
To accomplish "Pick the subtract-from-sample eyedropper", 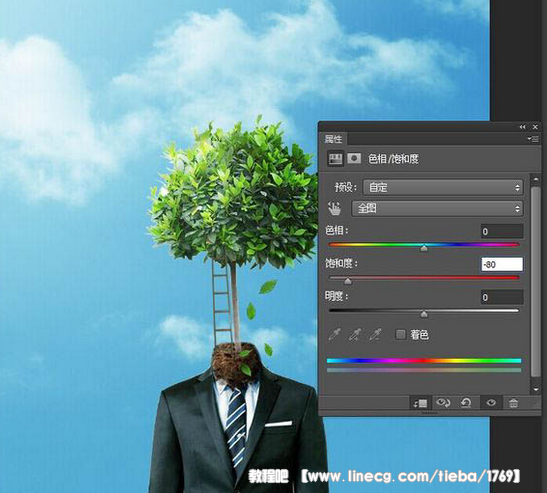I will [375, 335].
